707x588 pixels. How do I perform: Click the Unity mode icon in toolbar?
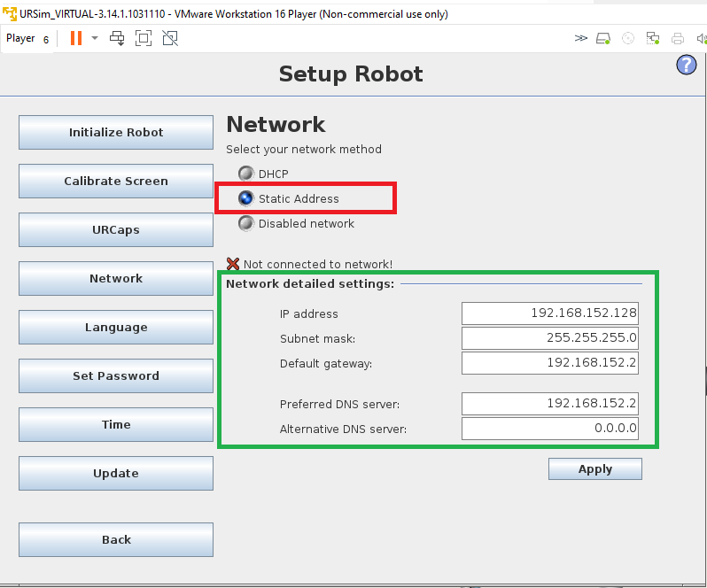pyautogui.click(x=170, y=38)
